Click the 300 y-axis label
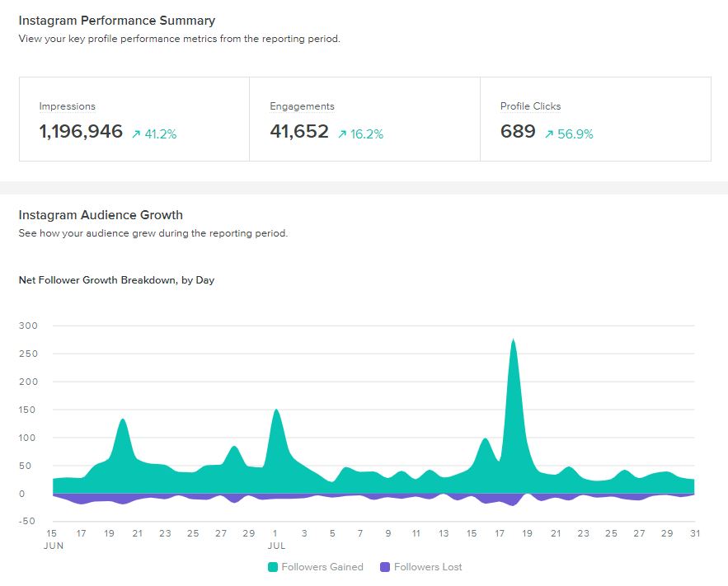The width and height of the screenshot is (728, 586). tap(28, 326)
